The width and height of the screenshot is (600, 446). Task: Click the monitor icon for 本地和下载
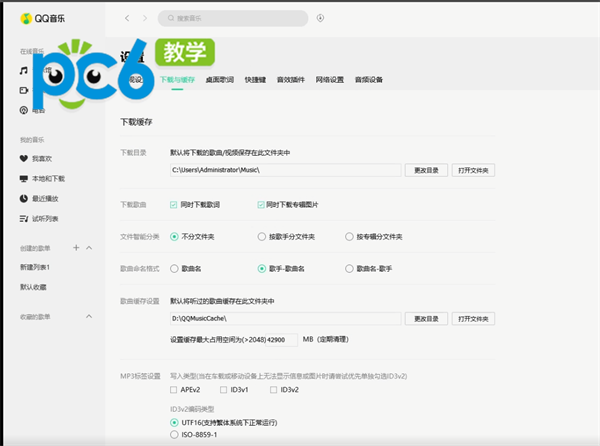click(24, 179)
